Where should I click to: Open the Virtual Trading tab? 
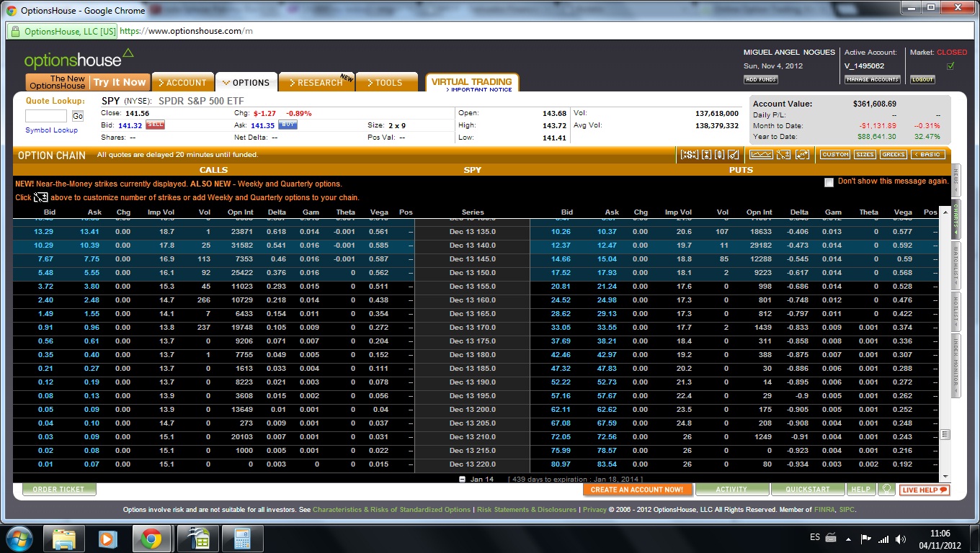click(472, 83)
